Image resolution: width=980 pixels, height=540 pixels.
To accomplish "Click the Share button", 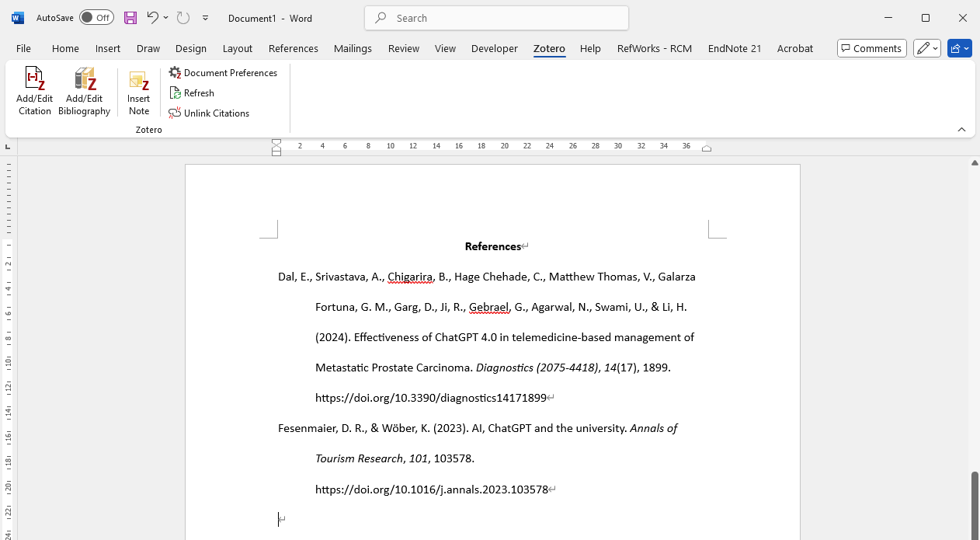I will [959, 48].
